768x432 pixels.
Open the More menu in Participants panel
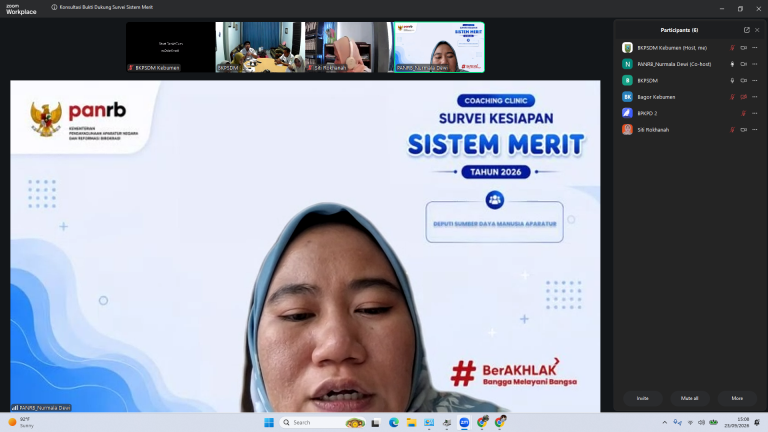point(737,398)
